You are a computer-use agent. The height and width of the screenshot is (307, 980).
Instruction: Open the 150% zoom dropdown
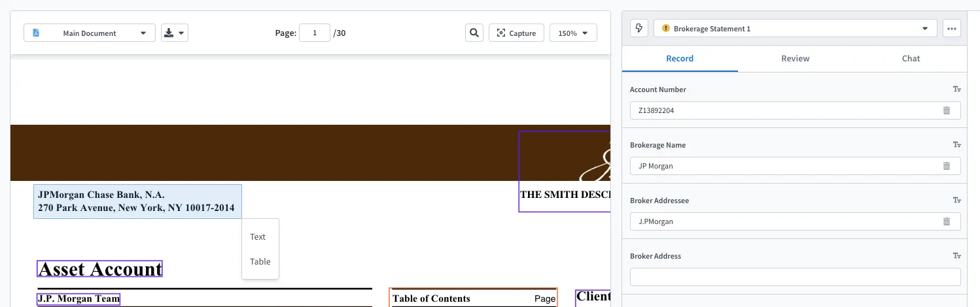pos(573,33)
